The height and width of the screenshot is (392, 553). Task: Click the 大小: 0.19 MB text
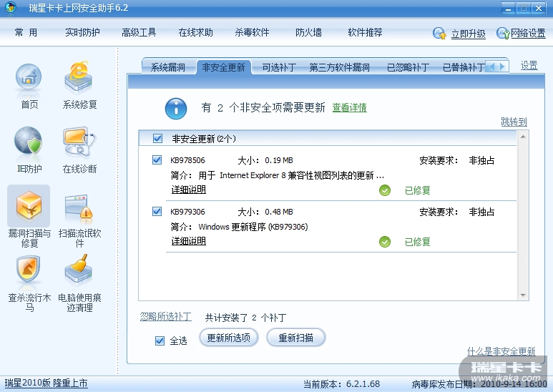(x=265, y=160)
